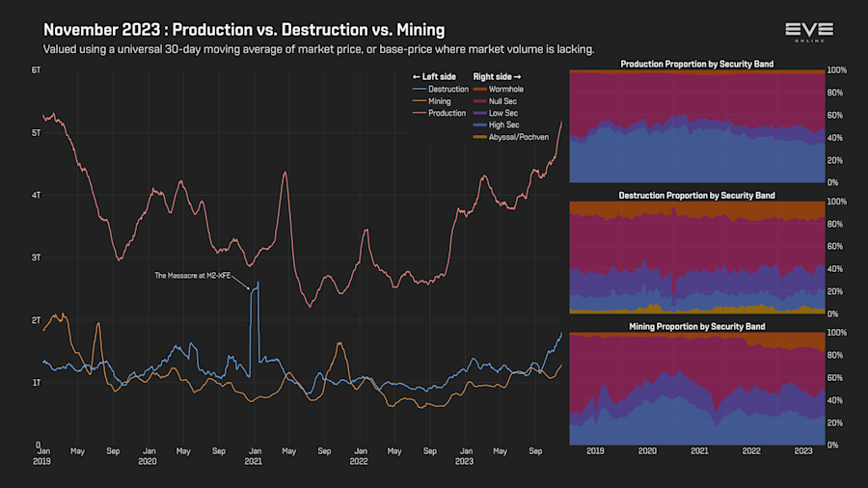Click the Production pink legend line swatch
The height and width of the screenshot is (488, 868).
[420, 113]
